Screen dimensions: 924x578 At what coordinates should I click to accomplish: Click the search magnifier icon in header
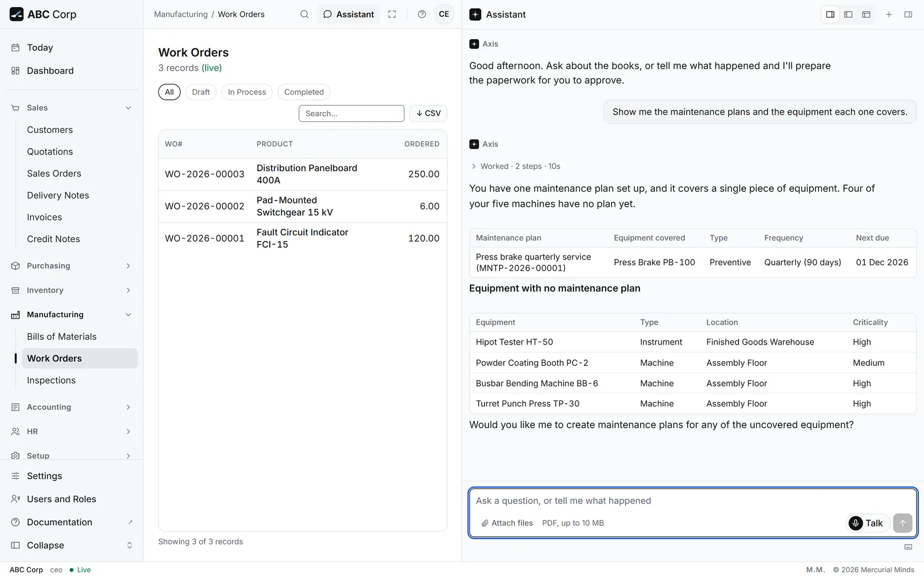click(x=304, y=14)
